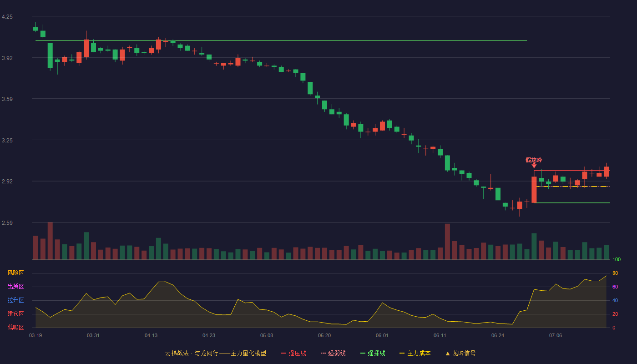Select the 建仓区 zone label

coord(15,314)
